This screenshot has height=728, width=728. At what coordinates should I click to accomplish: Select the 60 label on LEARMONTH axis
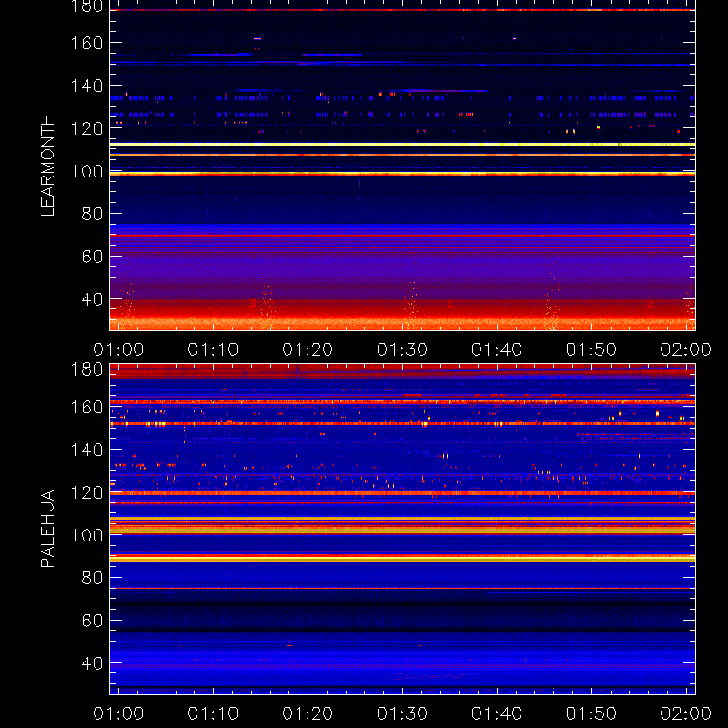pyautogui.click(x=92, y=257)
